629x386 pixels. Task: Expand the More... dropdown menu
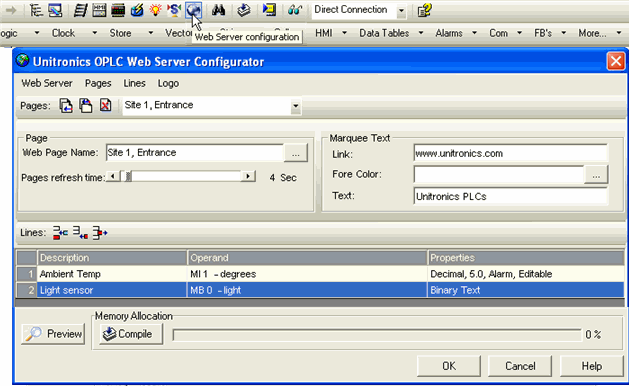point(619,33)
